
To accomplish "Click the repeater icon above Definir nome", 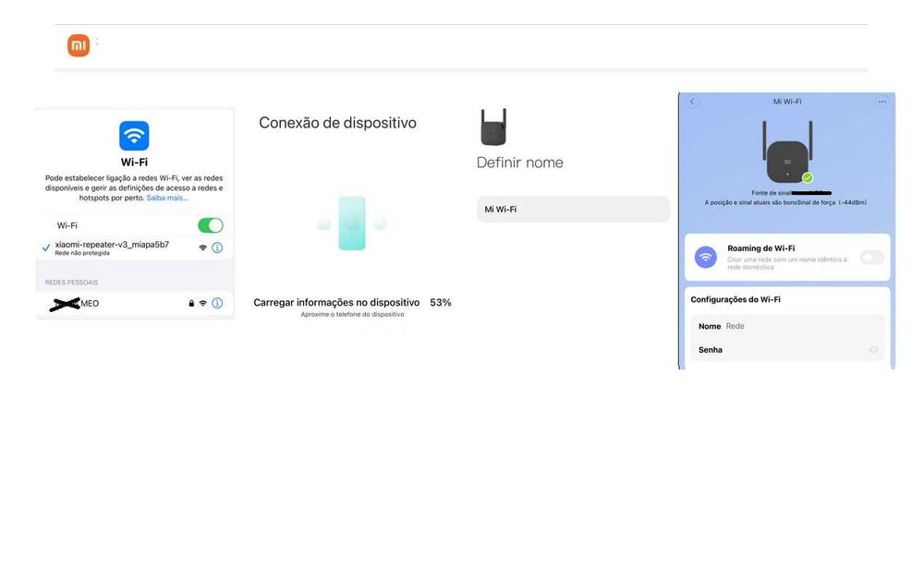I will click(493, 127).
